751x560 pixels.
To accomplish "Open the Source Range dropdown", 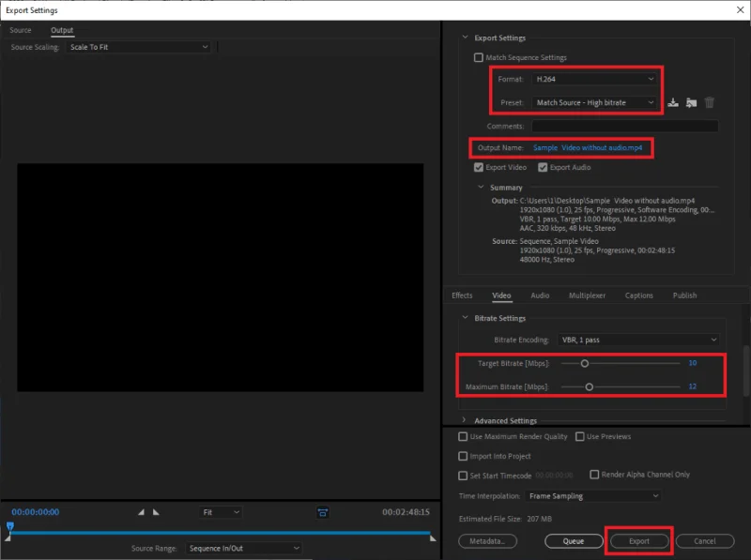I will click(x=244, y=549).
